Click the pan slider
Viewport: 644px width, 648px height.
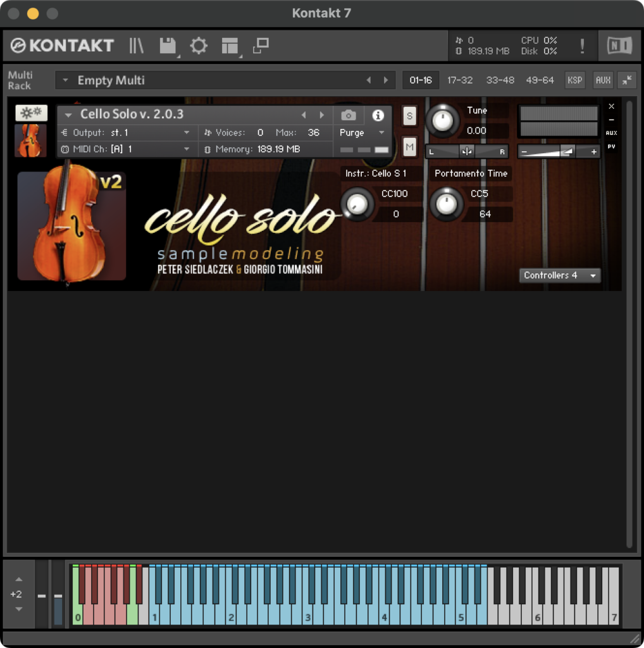point(467,152)
